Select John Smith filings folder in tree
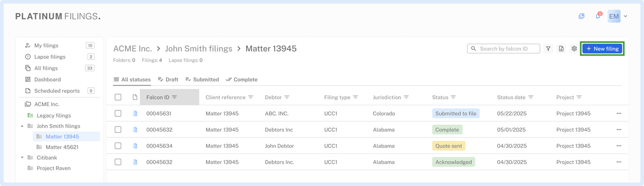 pyautogui.click(x=58, y=126)
